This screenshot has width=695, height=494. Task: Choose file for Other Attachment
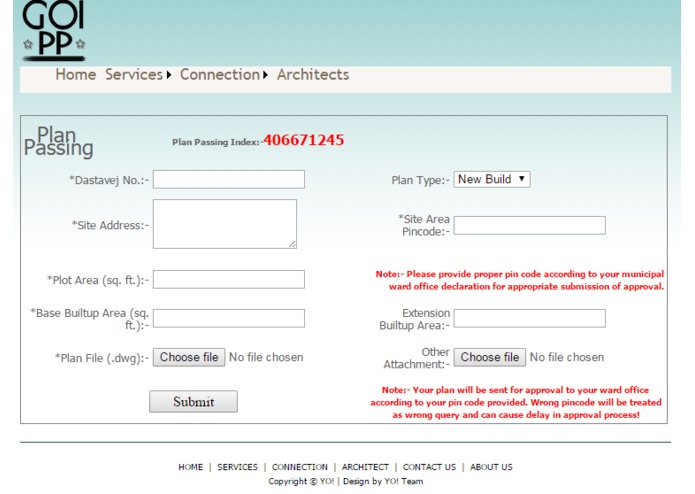(x=490, y=358)
